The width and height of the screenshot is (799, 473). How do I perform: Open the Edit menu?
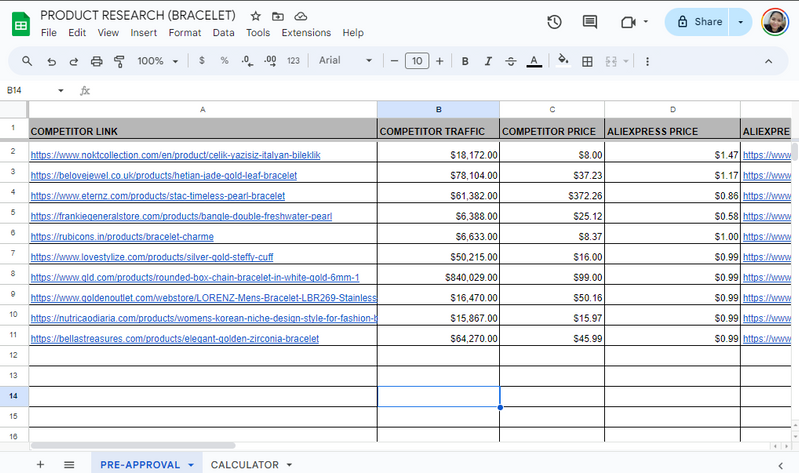coord(77,33)
